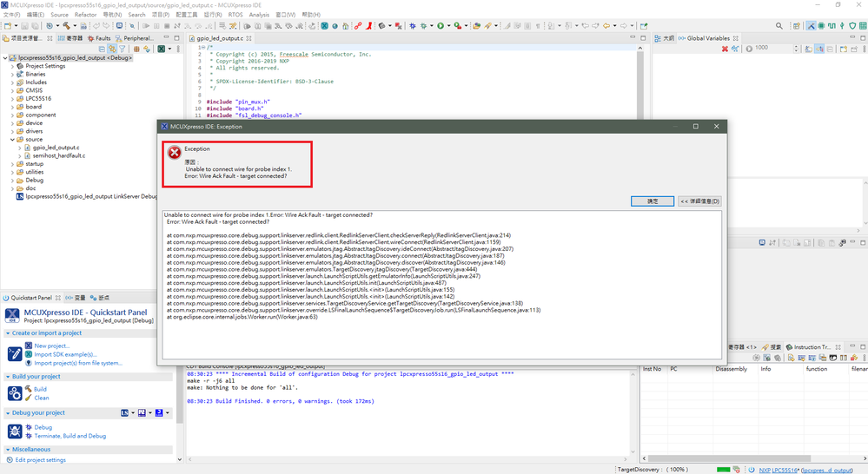Toggle the highlighted Global Variables toolbar button
The image size is (868, 474).
pyautogui.click(x=818, y=49)
